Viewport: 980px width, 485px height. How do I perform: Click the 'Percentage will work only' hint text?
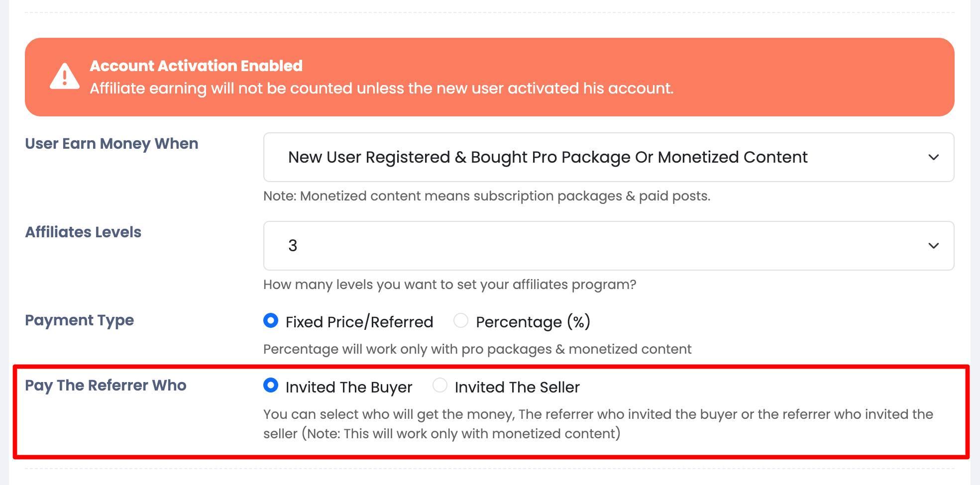(x=477, y=349)
